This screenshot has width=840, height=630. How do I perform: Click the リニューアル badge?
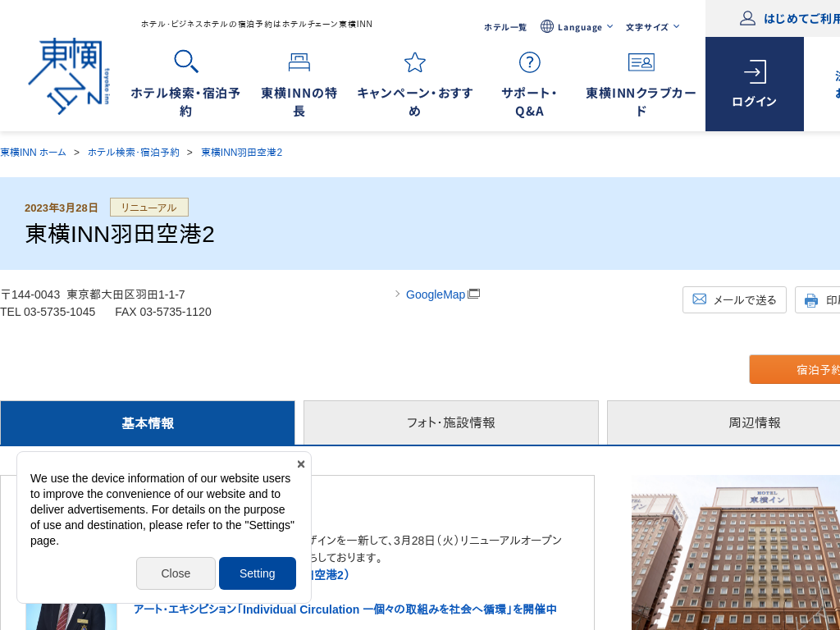pos(149,208)
